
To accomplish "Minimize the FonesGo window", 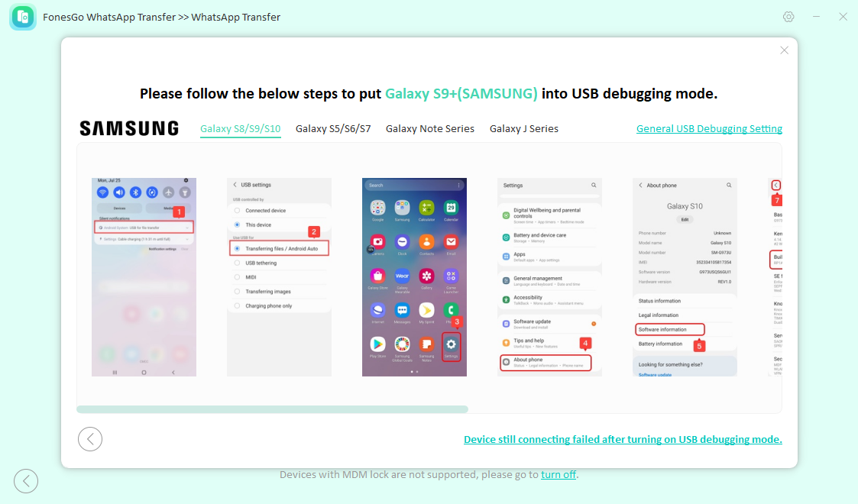I will tap(816, 17).
